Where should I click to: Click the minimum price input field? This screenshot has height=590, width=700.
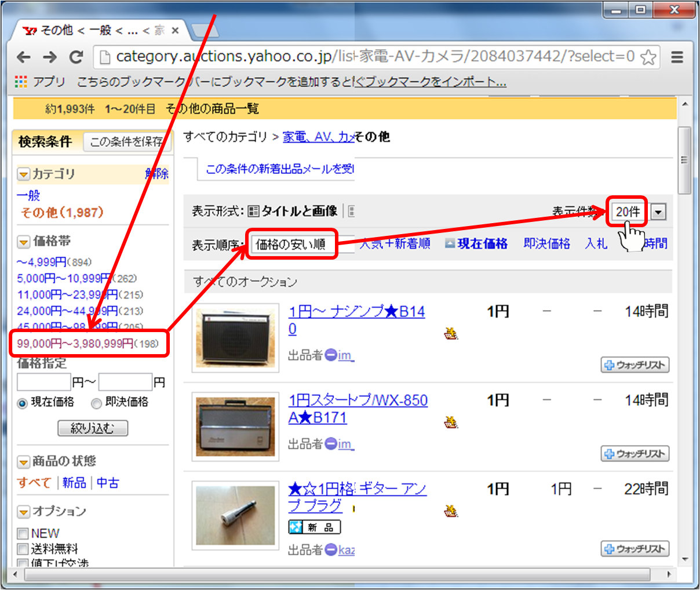(43, 383)
